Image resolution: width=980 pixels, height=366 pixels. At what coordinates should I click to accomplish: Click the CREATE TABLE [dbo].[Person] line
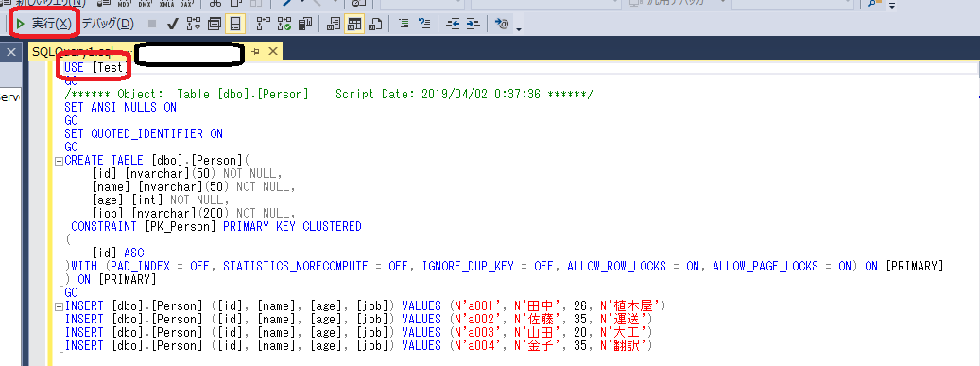click(157, 160)
